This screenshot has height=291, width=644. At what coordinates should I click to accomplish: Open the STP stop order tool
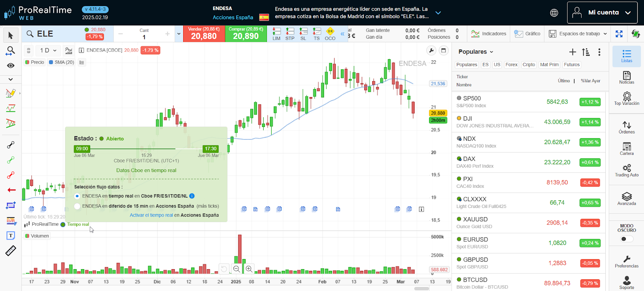pos(290,34)
